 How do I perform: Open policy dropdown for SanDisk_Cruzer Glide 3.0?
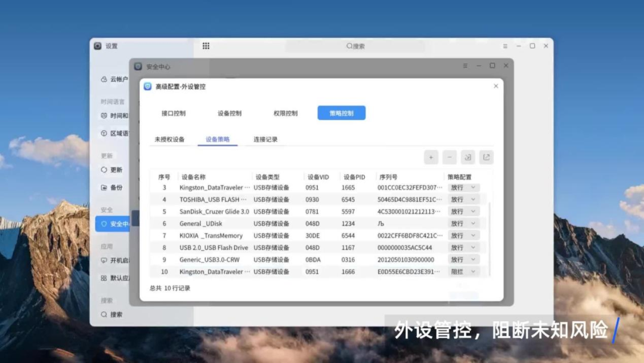click(x=463, y=211)
